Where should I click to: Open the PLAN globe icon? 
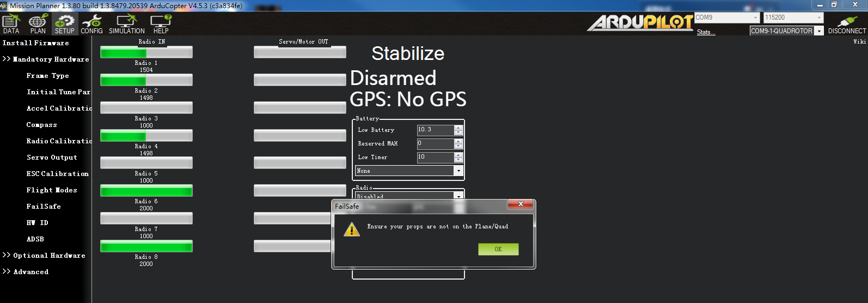click(38, 24)
